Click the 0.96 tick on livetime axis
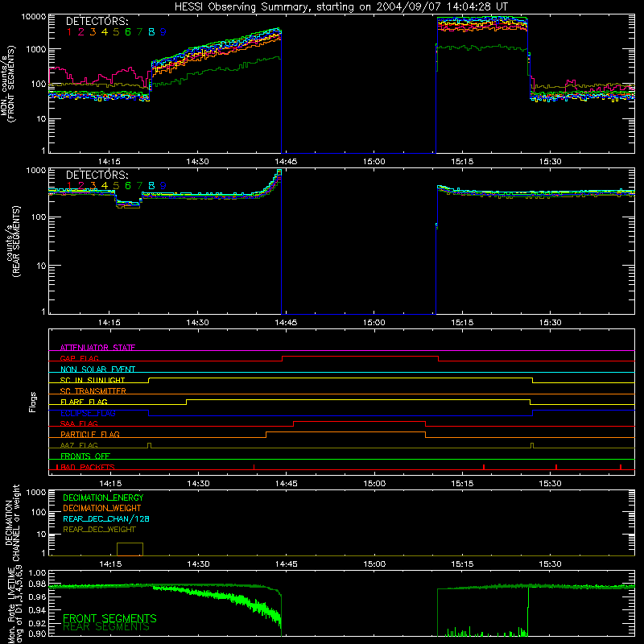Screen dimensions: 644x644 37,597
